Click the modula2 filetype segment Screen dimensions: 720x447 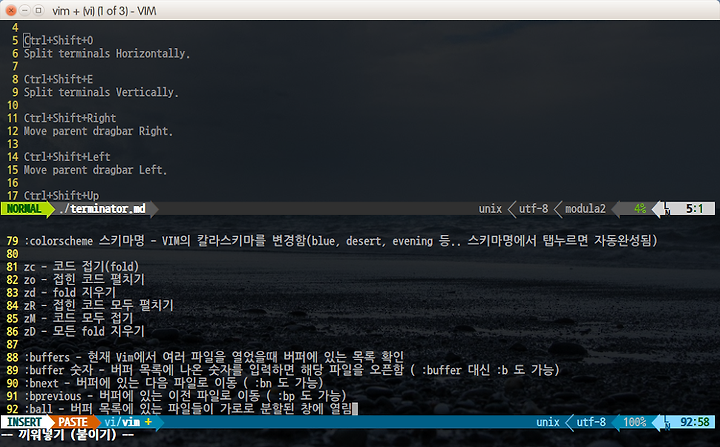coord(585,209)
